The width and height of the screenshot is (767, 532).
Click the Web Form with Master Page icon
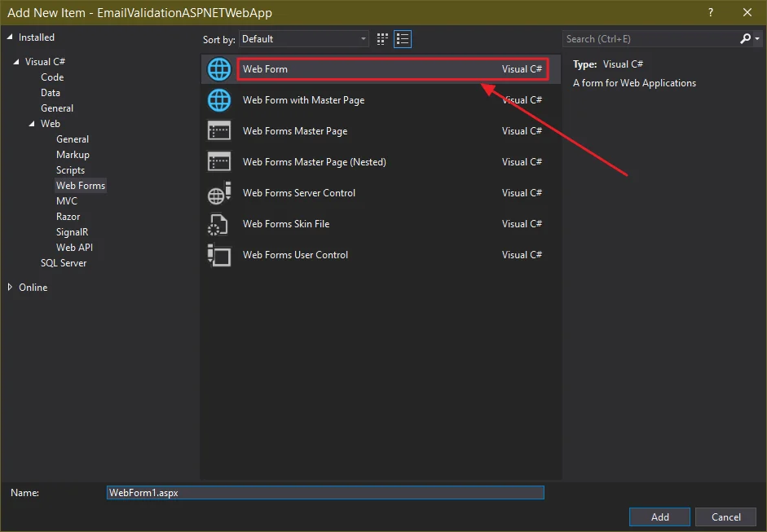pos(218,99)
